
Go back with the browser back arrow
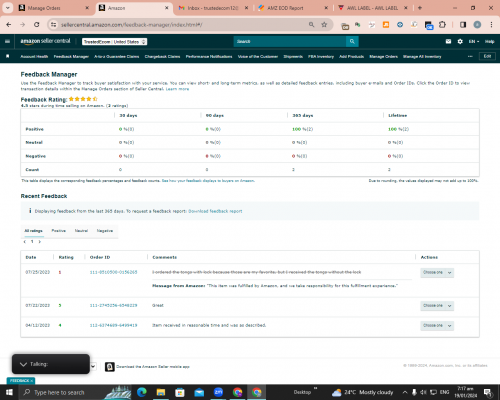point(9,25)
